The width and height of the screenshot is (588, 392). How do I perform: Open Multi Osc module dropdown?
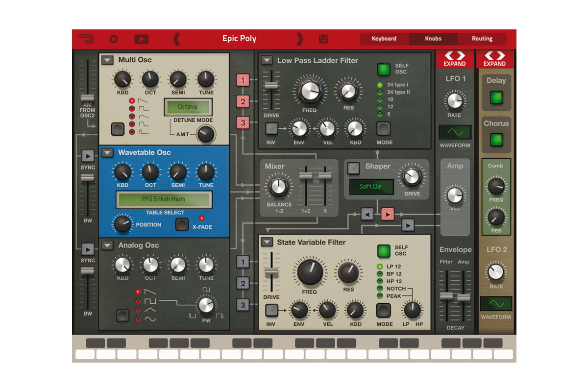tap(107, 60)
